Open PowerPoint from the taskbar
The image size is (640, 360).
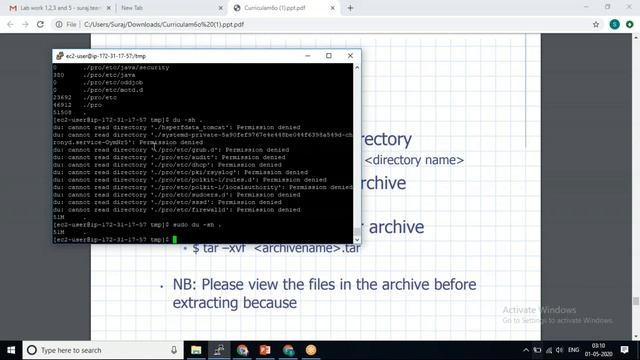pos(265,350)
